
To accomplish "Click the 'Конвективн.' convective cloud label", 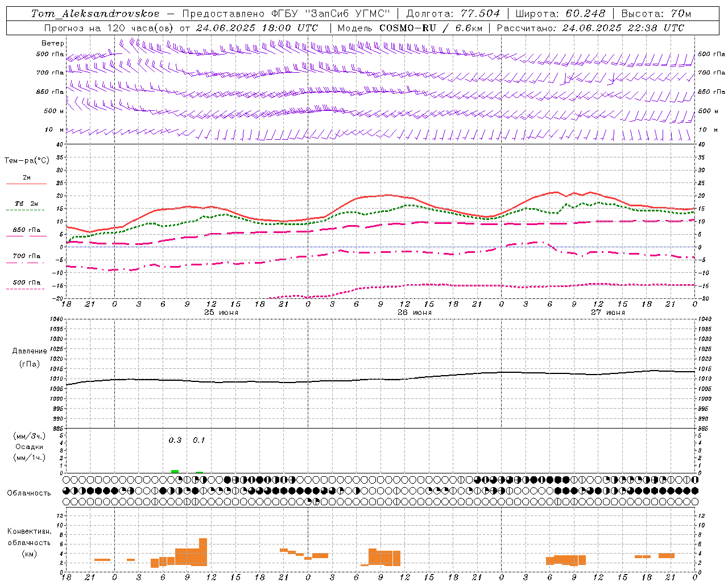I will click(29, 531).
